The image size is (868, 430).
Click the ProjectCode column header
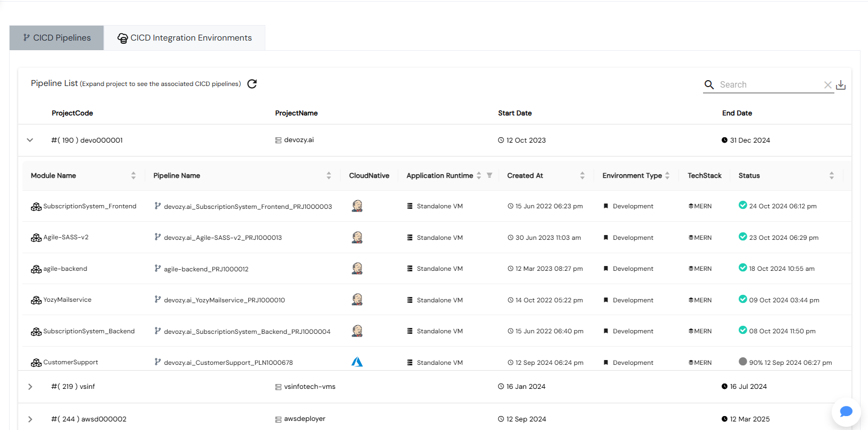point(72,113)
